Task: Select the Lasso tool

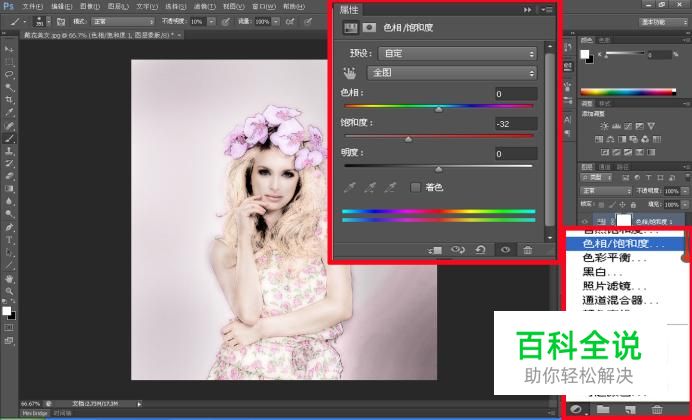Action: tap(9, 75)
